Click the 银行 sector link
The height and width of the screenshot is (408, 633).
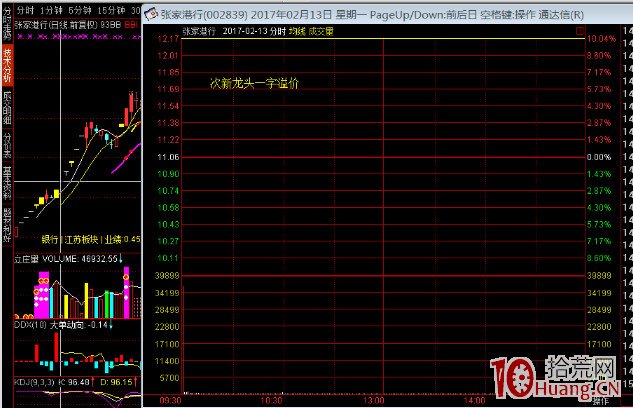(x=49, y=240)
